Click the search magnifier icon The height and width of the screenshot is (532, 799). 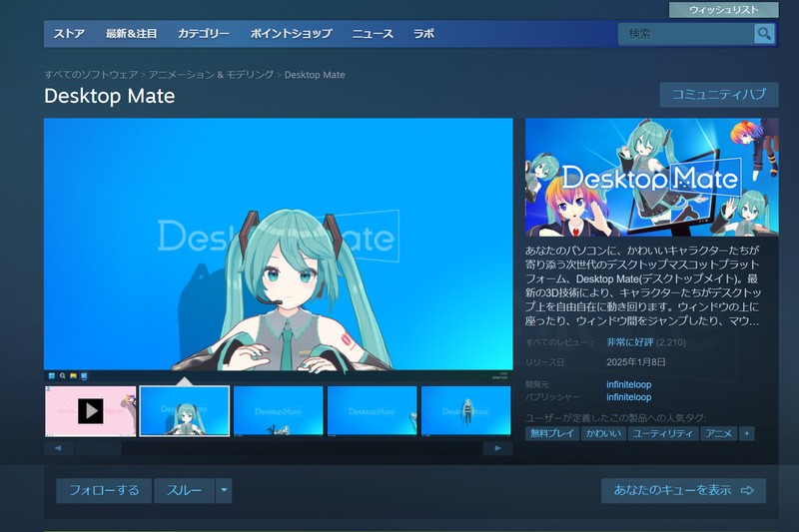(764, 34)
